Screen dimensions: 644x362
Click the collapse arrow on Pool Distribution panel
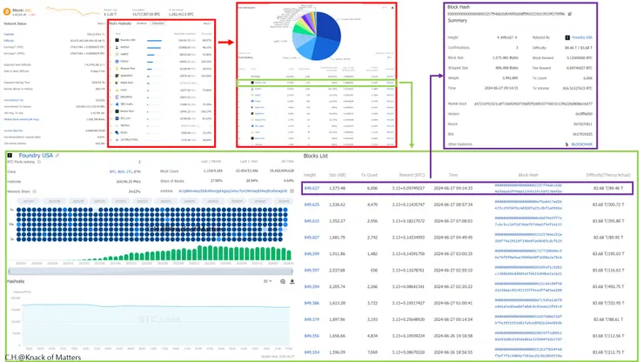point(392,7)
